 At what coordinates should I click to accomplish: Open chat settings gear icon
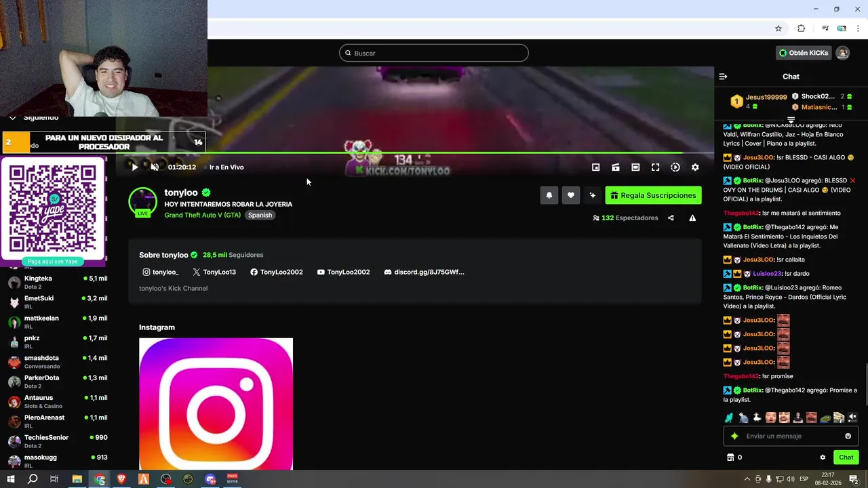pos(823,457)
